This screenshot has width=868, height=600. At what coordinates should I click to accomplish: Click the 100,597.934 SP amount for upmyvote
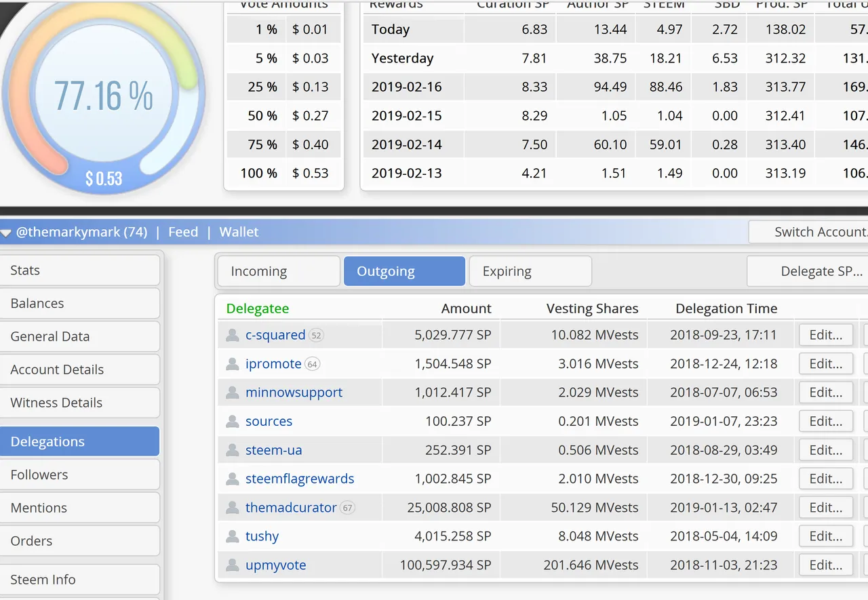(446, 565)
